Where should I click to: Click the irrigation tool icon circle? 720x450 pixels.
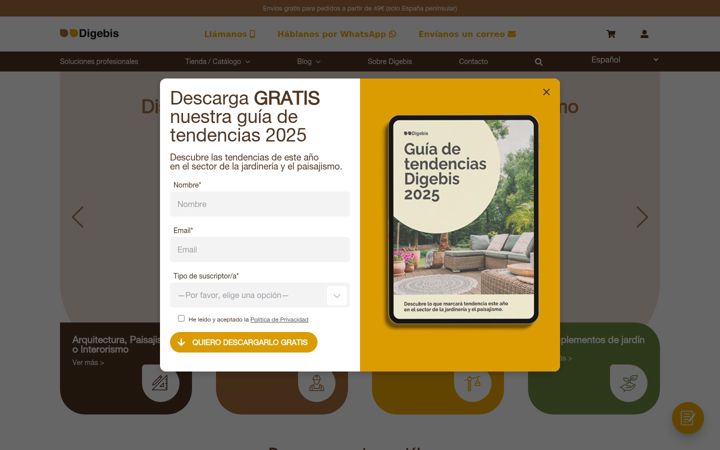tap(472, 384)
